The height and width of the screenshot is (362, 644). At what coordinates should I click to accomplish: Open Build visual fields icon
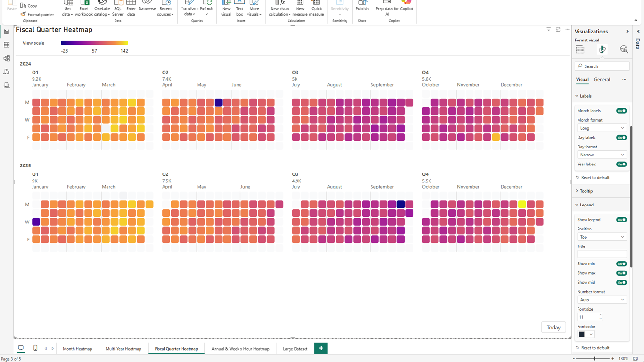pyautogui.click(x=580, y=49)
